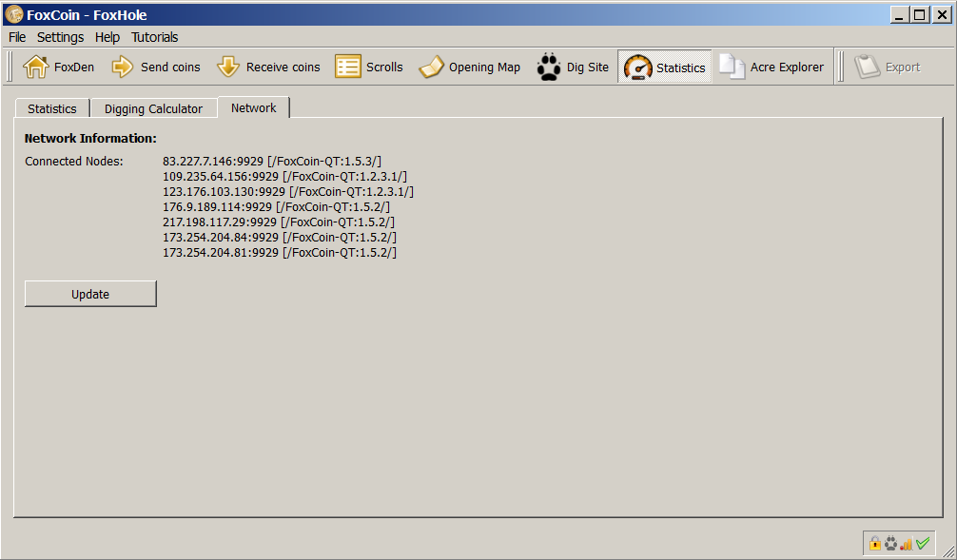
Task: Switch to the Digging Calculator tab
Action: click(x=153, y=108)
